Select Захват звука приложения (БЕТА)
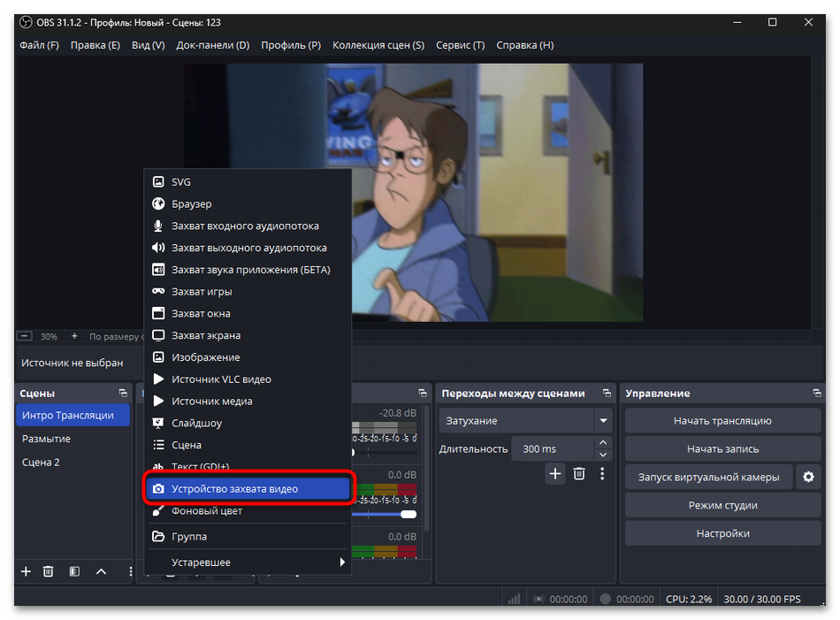840x620 pixels. click(248, 270)
